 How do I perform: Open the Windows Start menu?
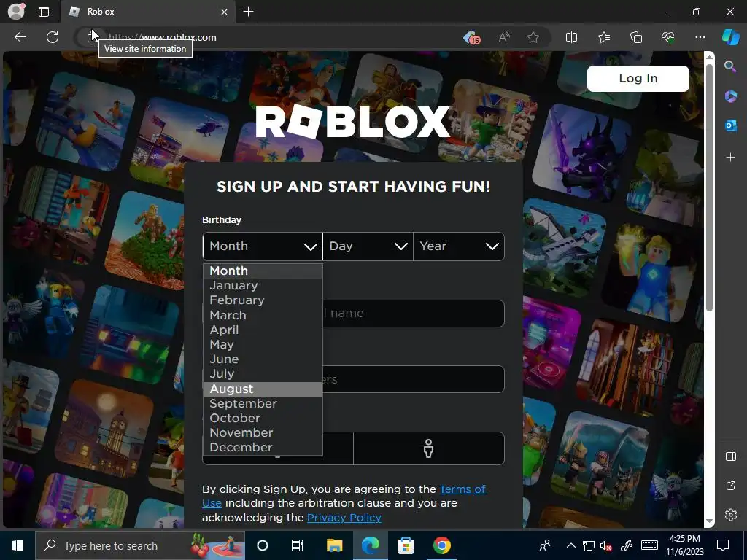tap(18, 545)
